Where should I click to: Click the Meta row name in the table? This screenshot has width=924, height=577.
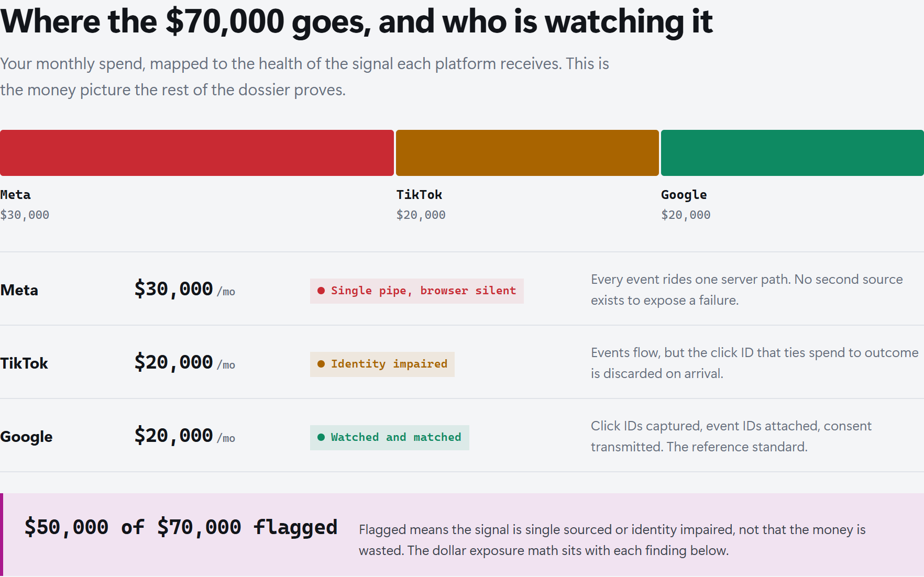click(x=19, y=290)
